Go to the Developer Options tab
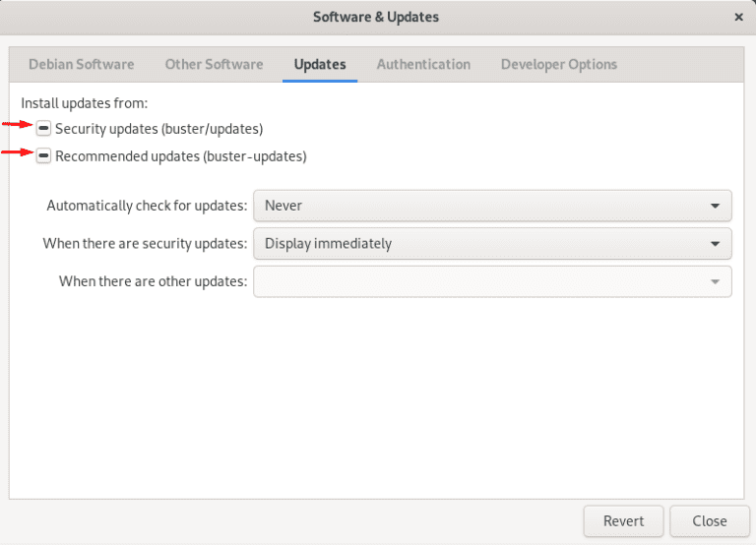756x545 pixels. (558, 64)
